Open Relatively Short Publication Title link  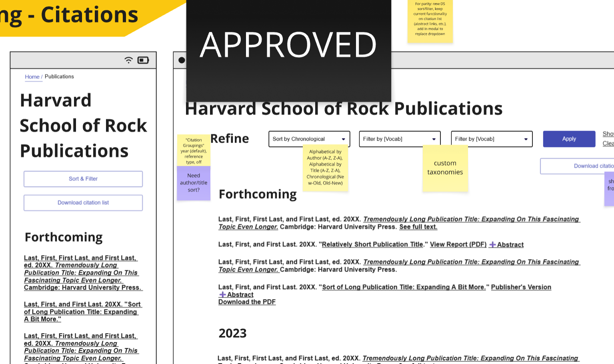(372, 245)
